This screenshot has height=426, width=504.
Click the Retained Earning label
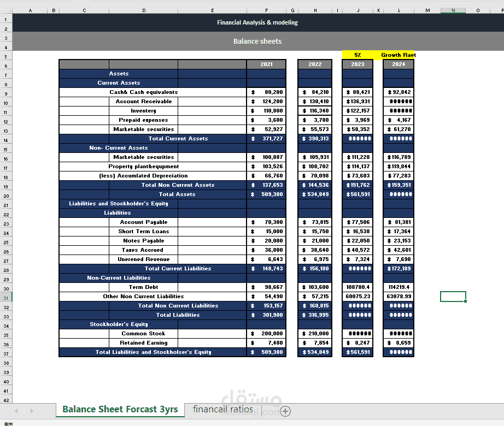click(x=144, y=343)
